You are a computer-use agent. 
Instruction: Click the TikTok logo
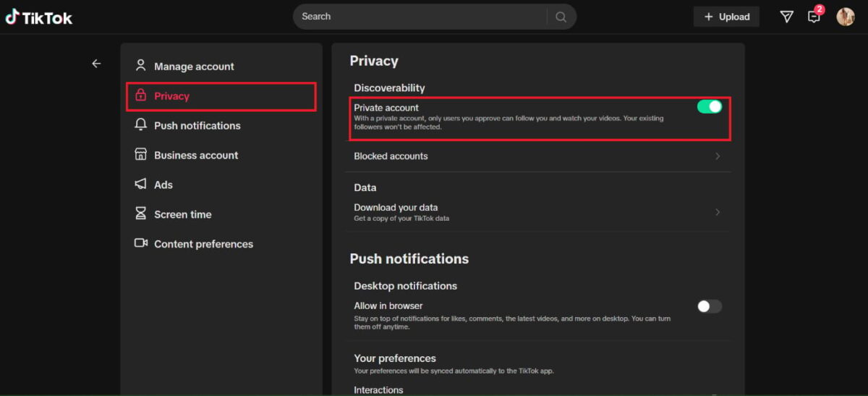pos(39,17)
